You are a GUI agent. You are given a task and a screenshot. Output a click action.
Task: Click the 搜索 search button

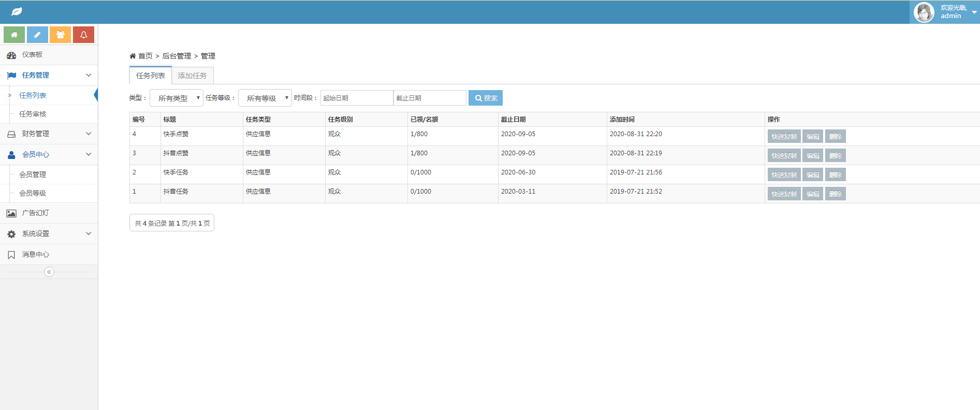click(485, 98)
